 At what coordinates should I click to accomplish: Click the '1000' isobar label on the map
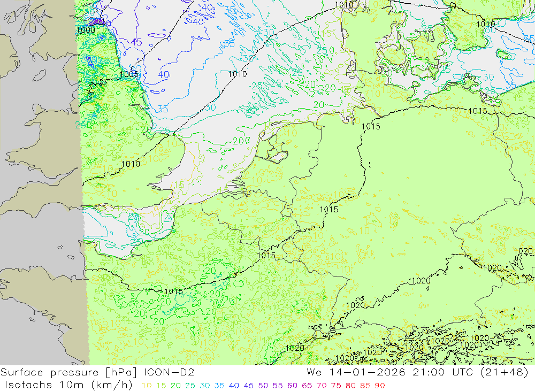pyautogui.click(x=86, y=30)
